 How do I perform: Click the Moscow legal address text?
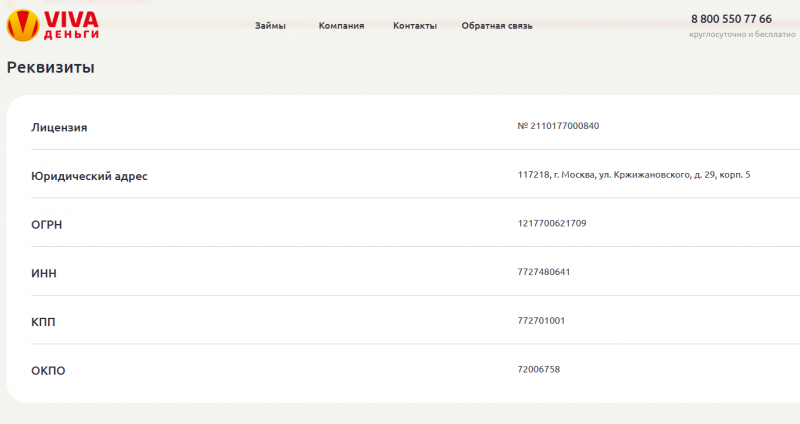(633, 175)
